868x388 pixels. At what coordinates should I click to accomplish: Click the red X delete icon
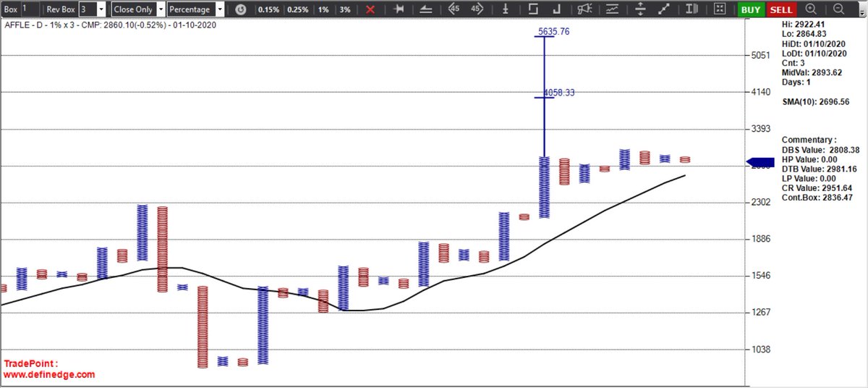pos(370,9)
